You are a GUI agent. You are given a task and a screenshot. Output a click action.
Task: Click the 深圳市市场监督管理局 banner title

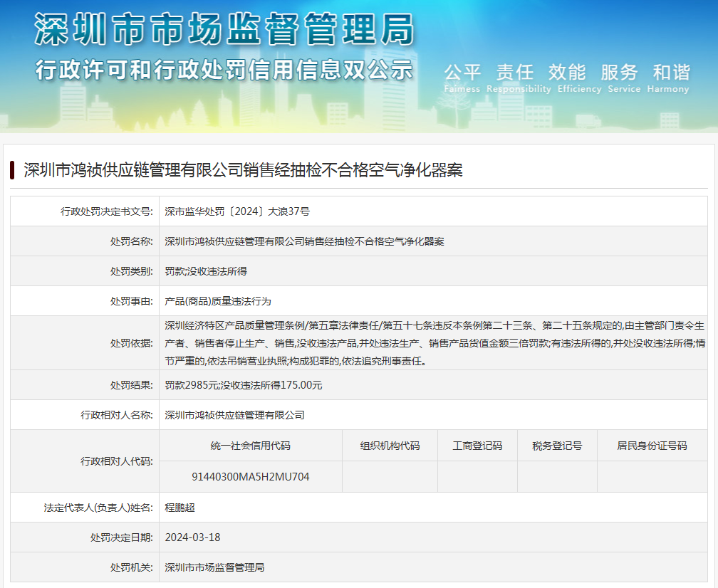click(x=224, y=29)
